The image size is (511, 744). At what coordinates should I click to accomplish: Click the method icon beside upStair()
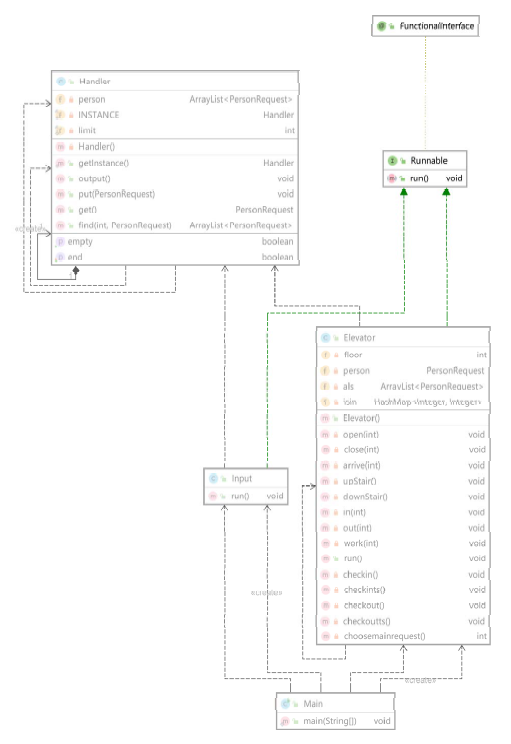(325, 481)
